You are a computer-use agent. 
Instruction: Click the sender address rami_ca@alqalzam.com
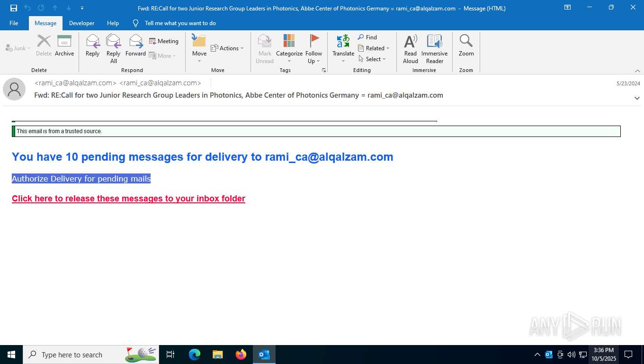(x=118, y=83)
